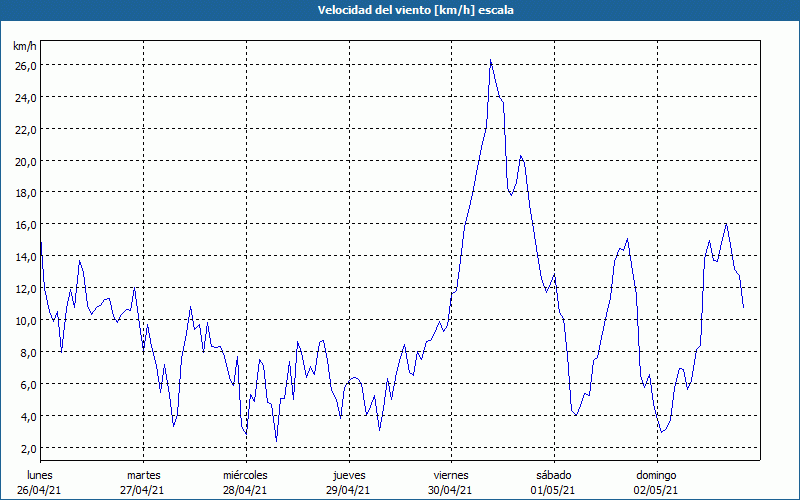Click the date 27/04/21
800x500 pixels.
tap(142, 490)
